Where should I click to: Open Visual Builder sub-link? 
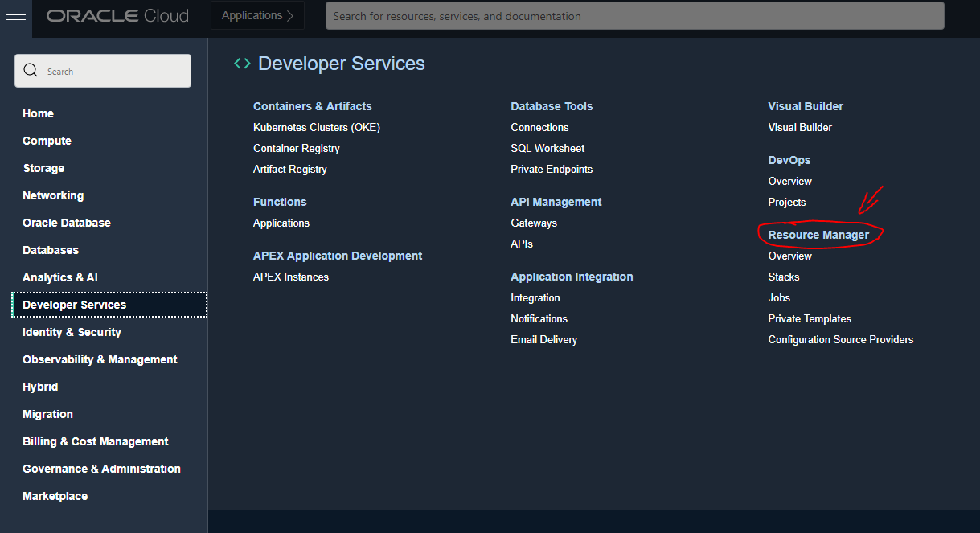coord(800,127)
